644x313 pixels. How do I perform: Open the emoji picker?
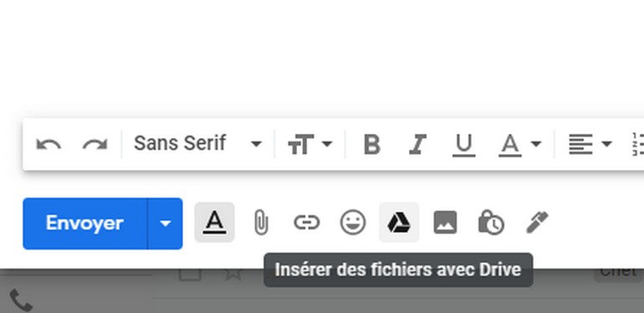(x=353, y=223)
